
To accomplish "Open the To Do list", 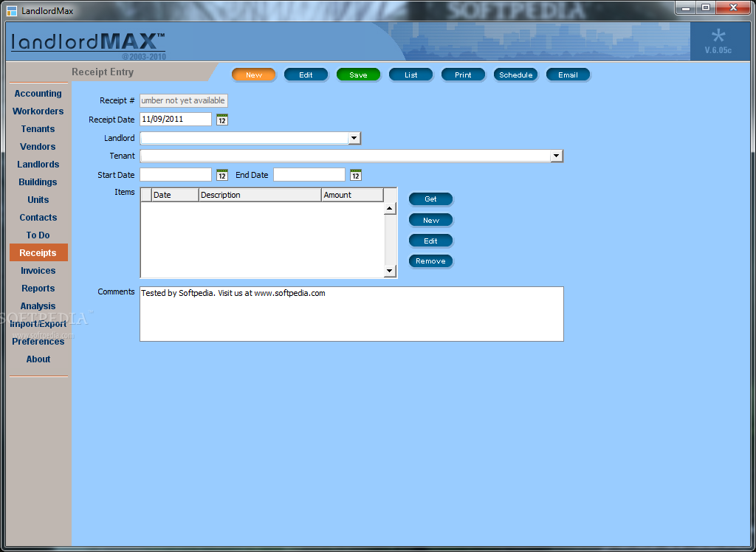I will tap(38, 235).
